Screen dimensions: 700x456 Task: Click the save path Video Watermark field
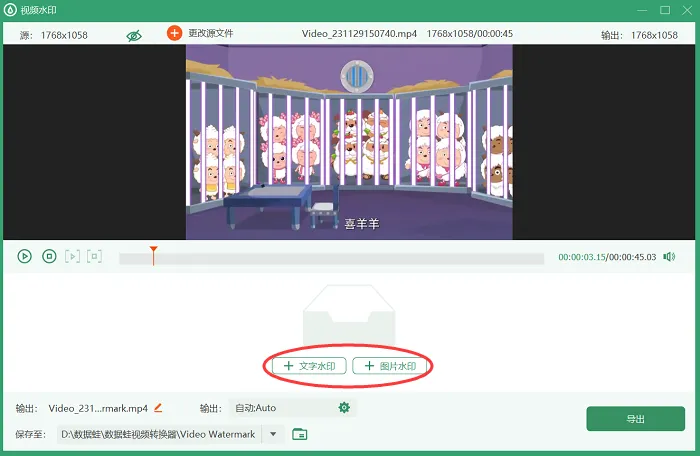158,434
